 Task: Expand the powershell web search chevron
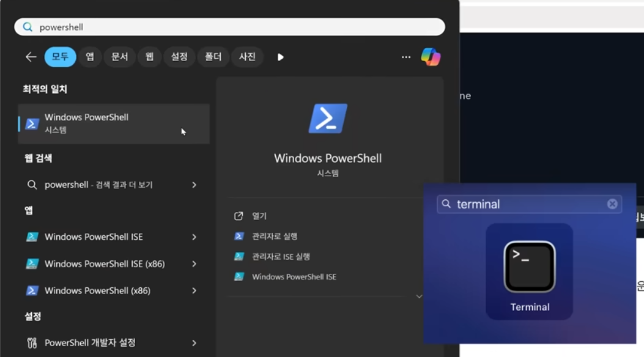[x=194, y=185]
